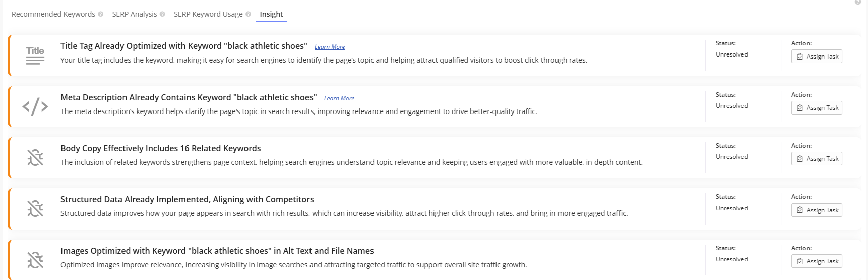Click the bug icon beside Images Optimized insight
868x280 pixels.
[x=35, y=260]
